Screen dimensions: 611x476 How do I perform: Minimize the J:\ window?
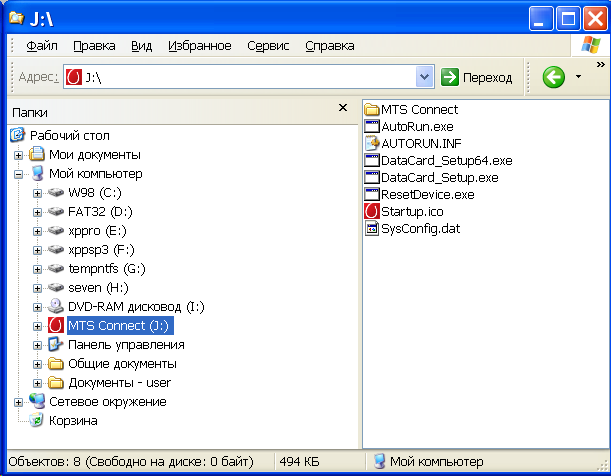540,18
